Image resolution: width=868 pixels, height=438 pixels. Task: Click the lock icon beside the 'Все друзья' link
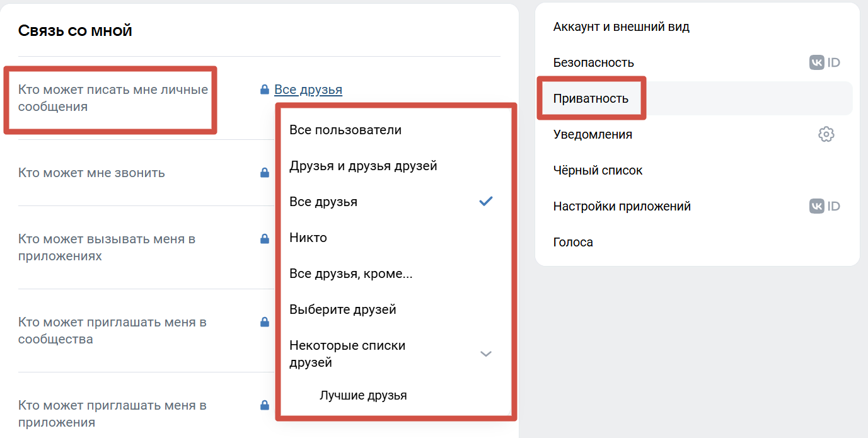coord(265,90)
